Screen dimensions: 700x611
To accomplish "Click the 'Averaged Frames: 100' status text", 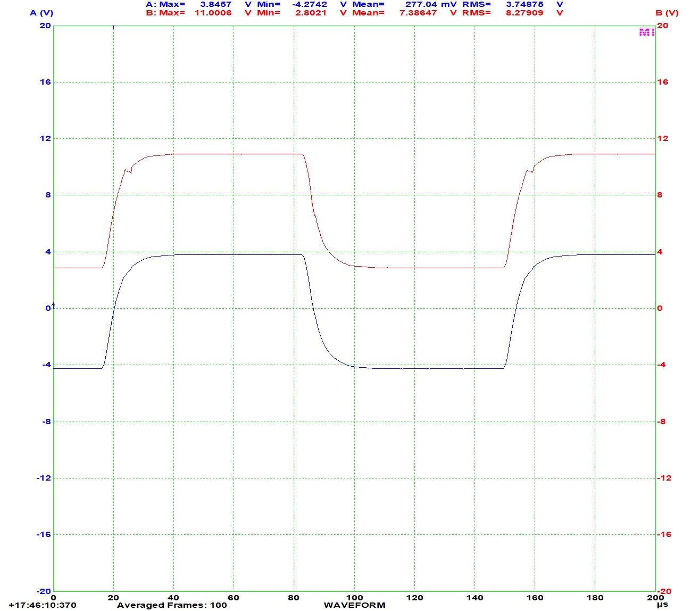I will pos(172,605).
